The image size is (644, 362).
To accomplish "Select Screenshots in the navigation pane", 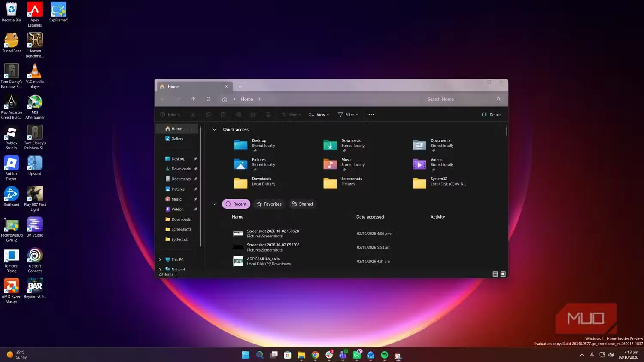I will pos(181,229).
